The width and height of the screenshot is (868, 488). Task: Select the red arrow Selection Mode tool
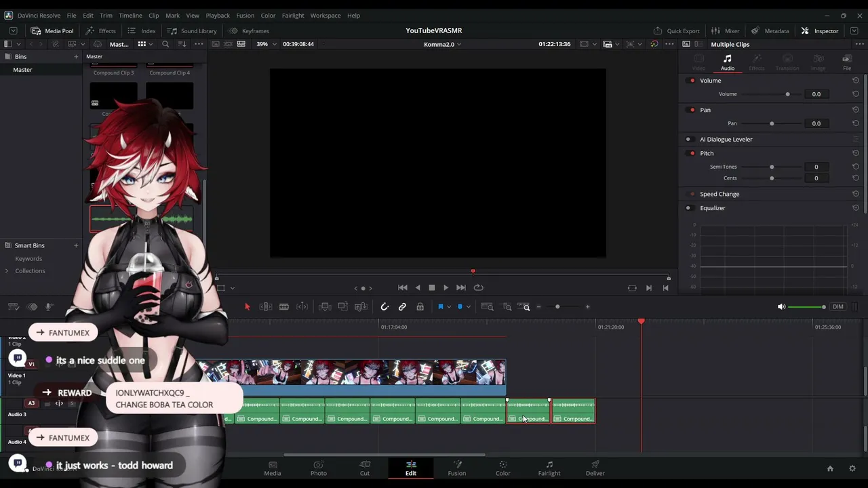coord(248,307)
